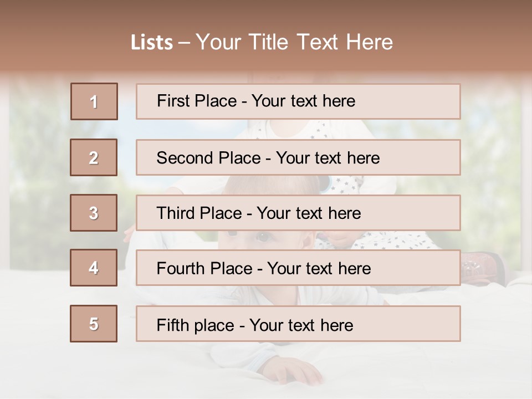Select the number 4 box
The image size is (532, 399).
coord(94,268)
